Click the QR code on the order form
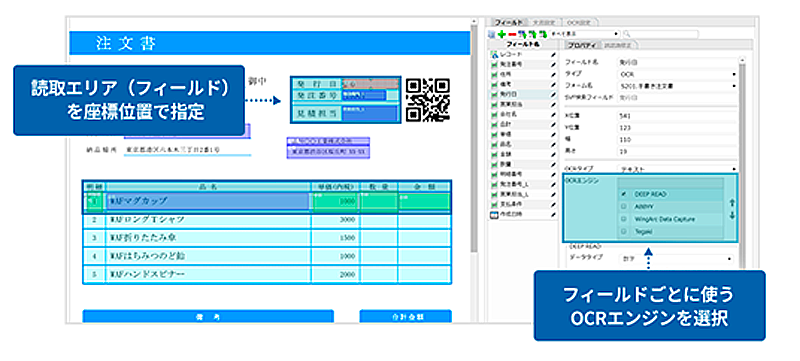 coord(428,100)
